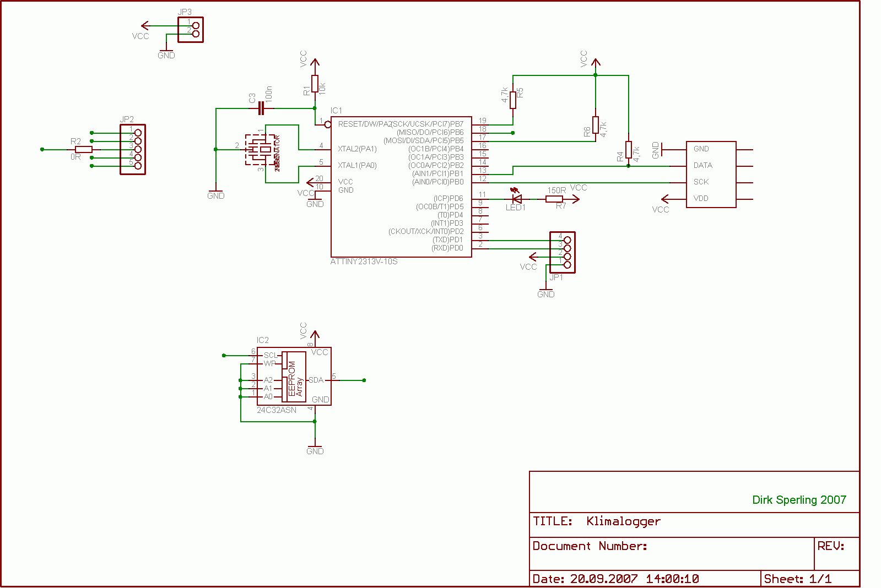Screen dimensions: 881x588
Task: Click the XTAL2(PA1) pin label
Action: [x=357, y=149]
